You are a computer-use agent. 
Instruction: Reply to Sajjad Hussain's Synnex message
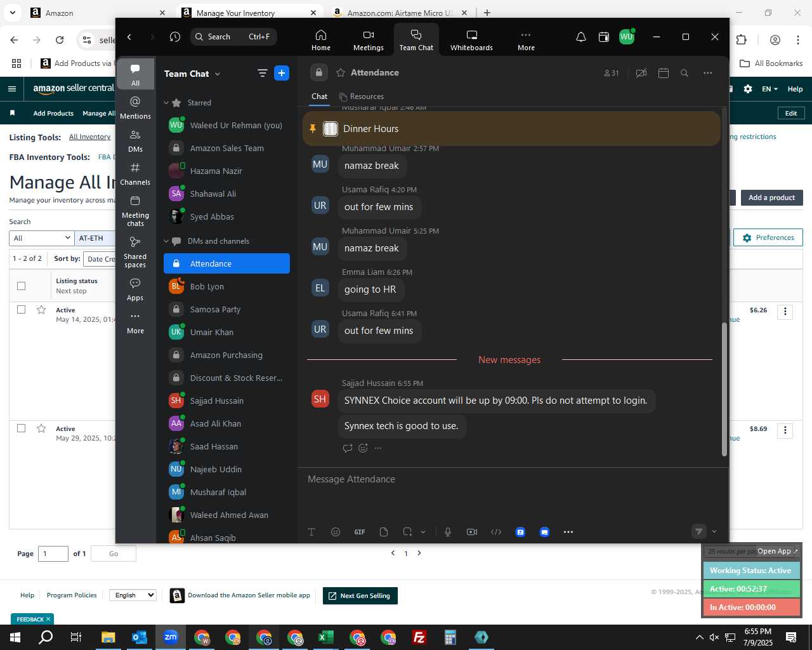pos(348,448)
